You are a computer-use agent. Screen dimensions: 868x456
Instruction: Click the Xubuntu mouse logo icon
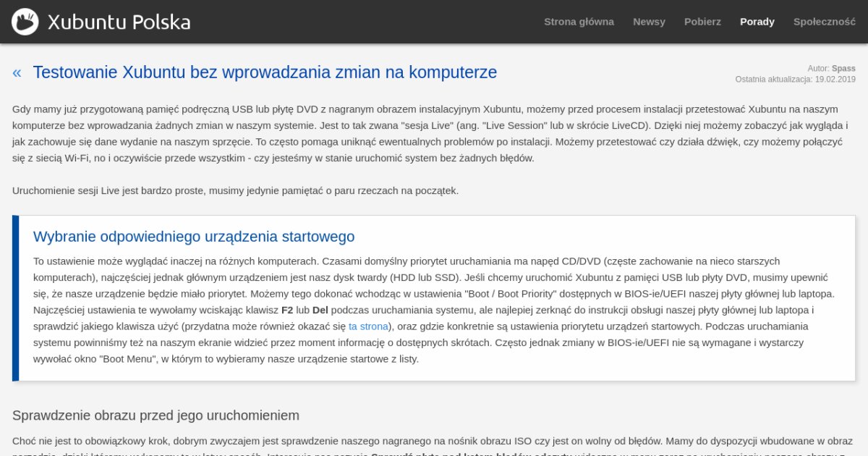coord(25,22)
